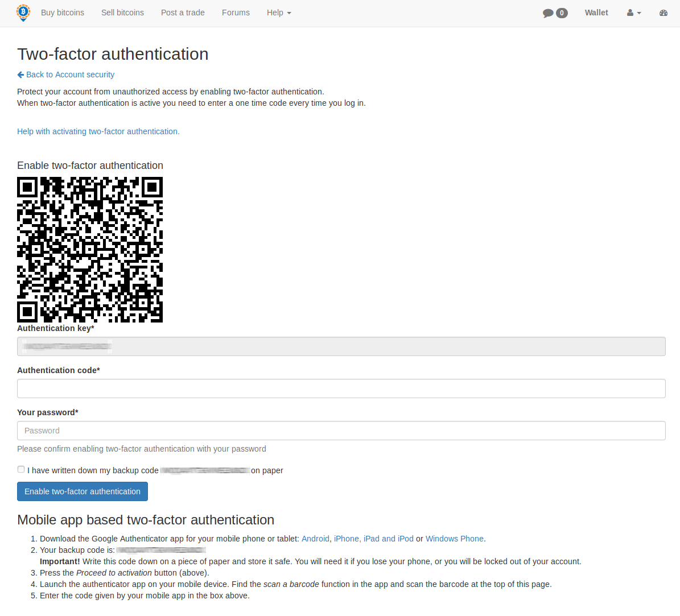Click Enable two-factor authentication button
Screen dimensions: 680x616
[x=83, y=491]
